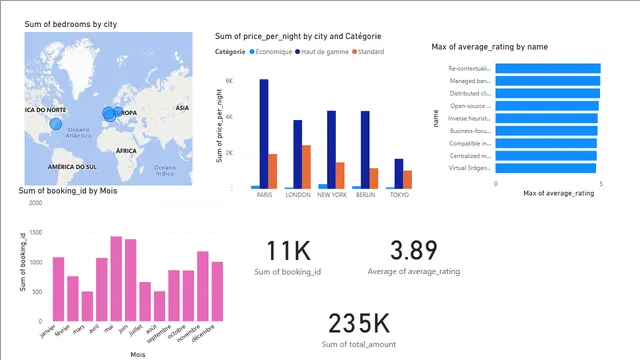640x360 pixels.
Task: Click the novembre bookings bar
Action: point(203,286)
